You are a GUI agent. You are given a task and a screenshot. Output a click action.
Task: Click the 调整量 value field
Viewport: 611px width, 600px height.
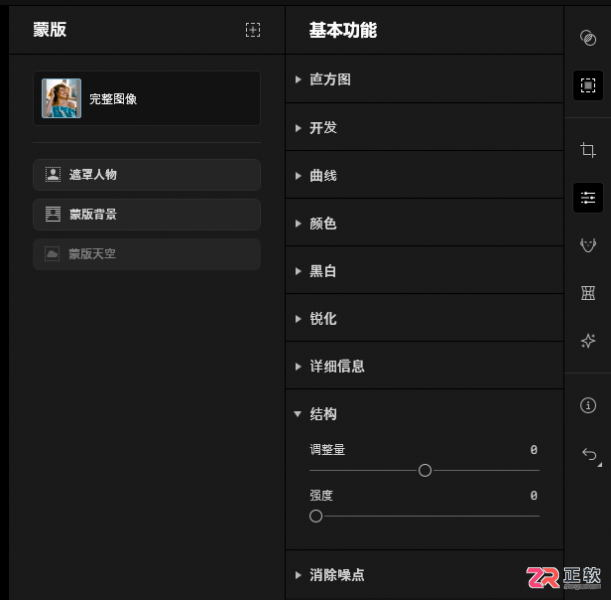[533, 450]
